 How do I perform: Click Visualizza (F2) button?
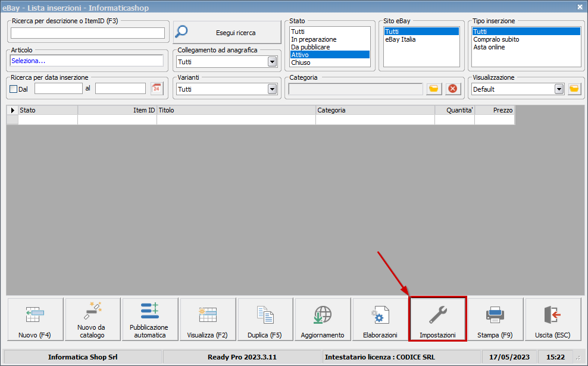tap(208, 320)
